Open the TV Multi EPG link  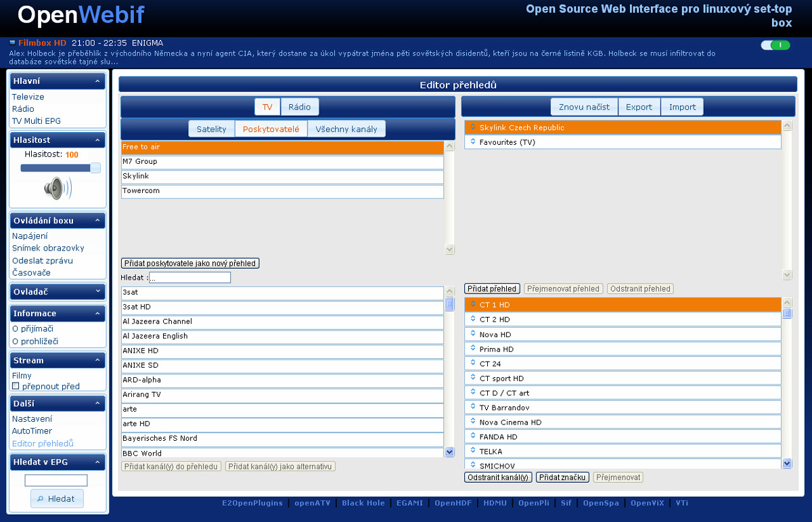pyautogui.click(x=36, y=121)
